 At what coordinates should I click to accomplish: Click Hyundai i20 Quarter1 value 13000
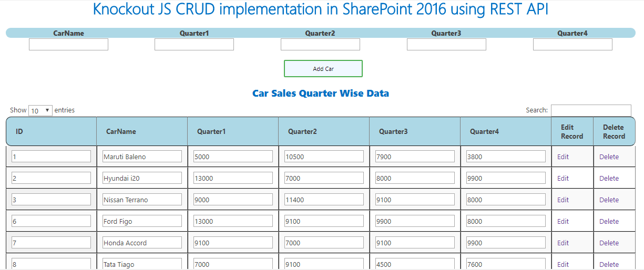click(233, 178)
